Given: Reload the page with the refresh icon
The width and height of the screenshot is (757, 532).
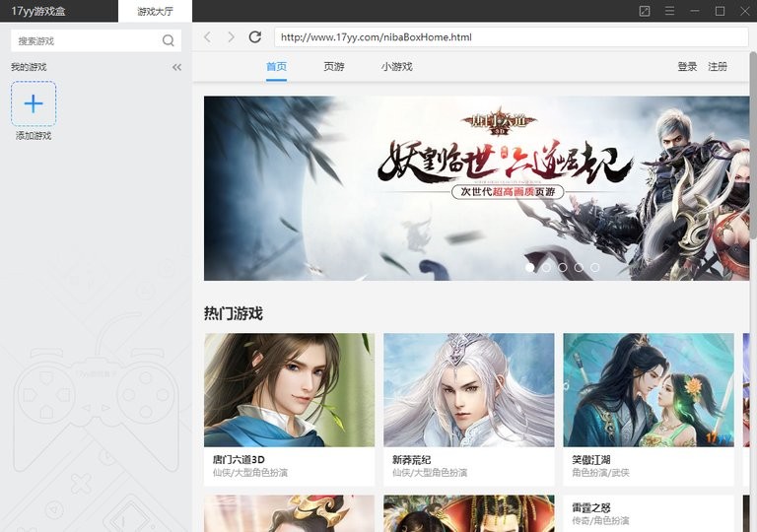Looking at the screenshot, I should click(x=255, y=36).
